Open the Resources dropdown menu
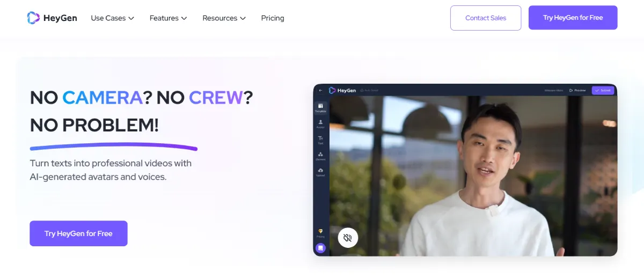644x279 pixels. tap(224, 18)
